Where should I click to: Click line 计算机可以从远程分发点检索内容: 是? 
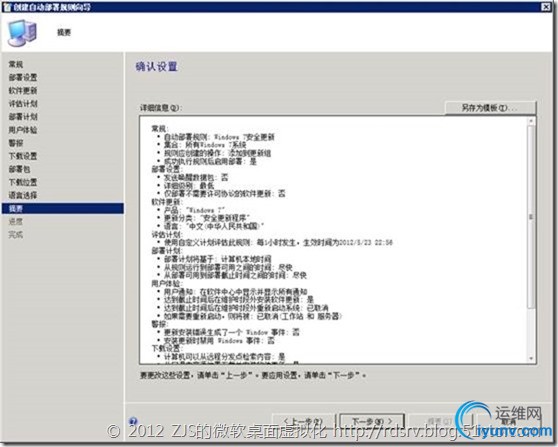point(225,356)
